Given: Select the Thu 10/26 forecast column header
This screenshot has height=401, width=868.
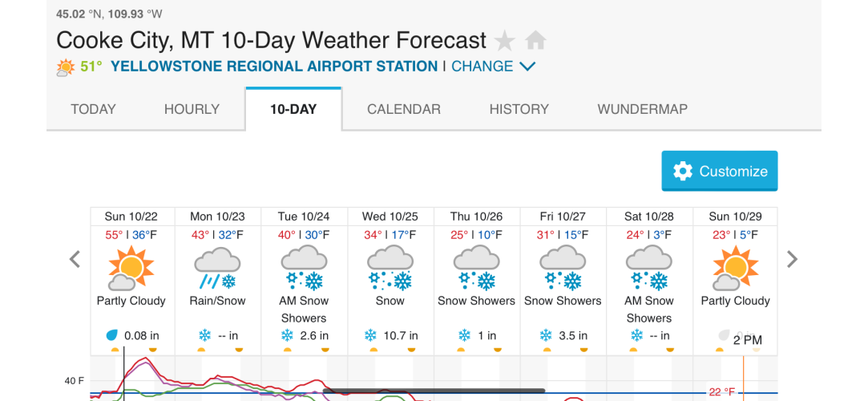Looking at the screenshot, I should pyautogui.click(x=477, y=217).
